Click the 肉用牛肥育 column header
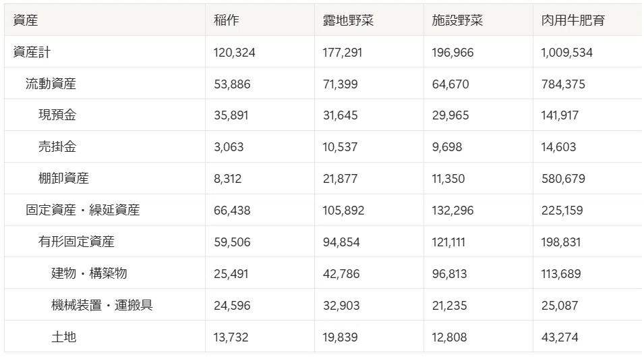 (x=573, y=20)
